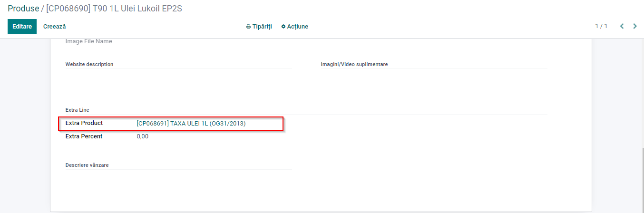This screenshot has width=644, height=213.
Task: Click the Website description heading
Action: (x=89, y=64)
